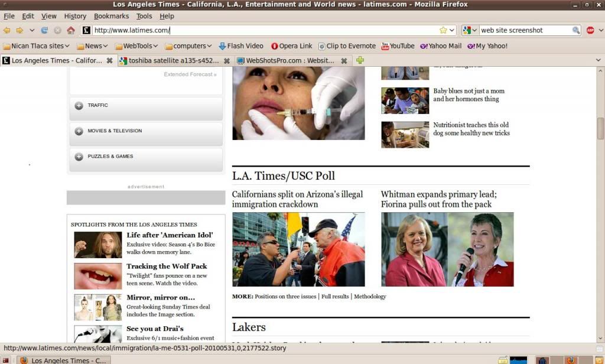Open the poll Methodology link

(x=370, y=297)
